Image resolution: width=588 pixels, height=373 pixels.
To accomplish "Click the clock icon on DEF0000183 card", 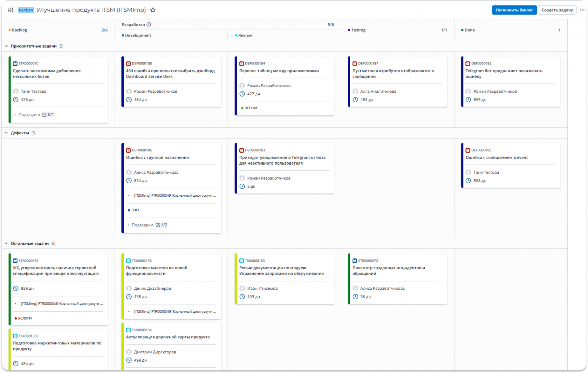I will pos(242,186).
